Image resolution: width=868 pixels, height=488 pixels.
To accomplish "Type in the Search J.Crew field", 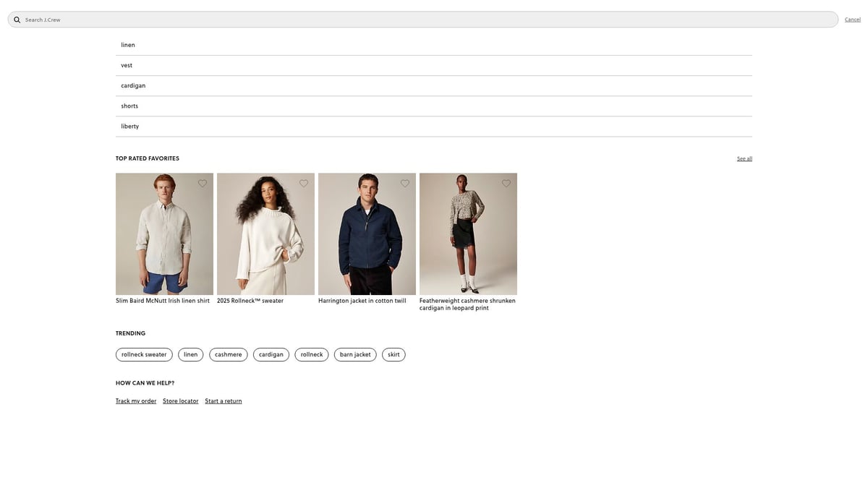I will click(x=427, y=20).
